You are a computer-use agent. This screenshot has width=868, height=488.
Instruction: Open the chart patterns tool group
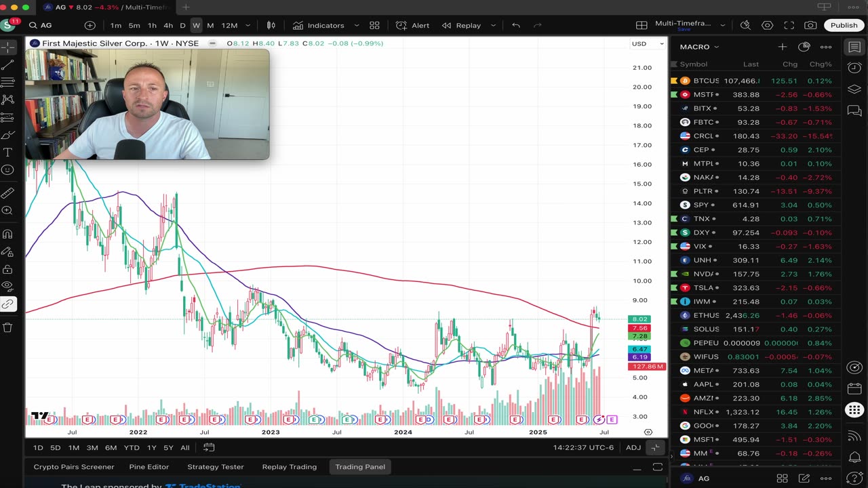pos(8,100)
